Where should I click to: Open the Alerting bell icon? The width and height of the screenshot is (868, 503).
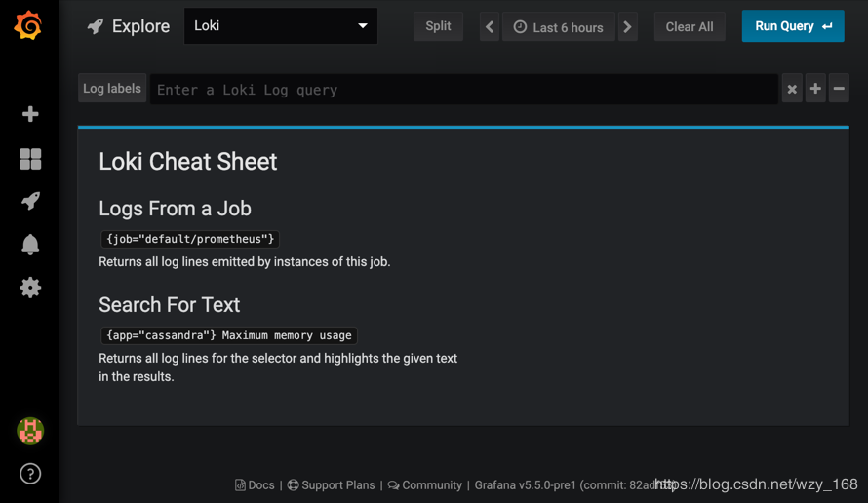point(30,245)
